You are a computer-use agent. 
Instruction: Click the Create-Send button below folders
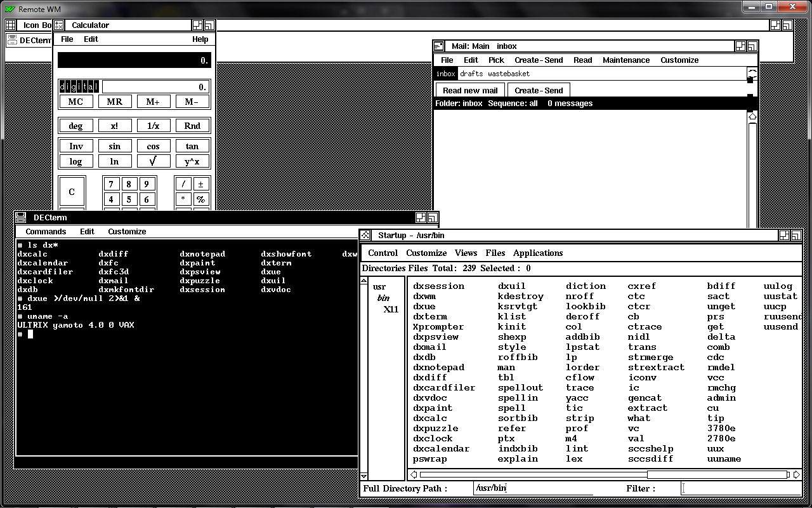coord(539,90)
